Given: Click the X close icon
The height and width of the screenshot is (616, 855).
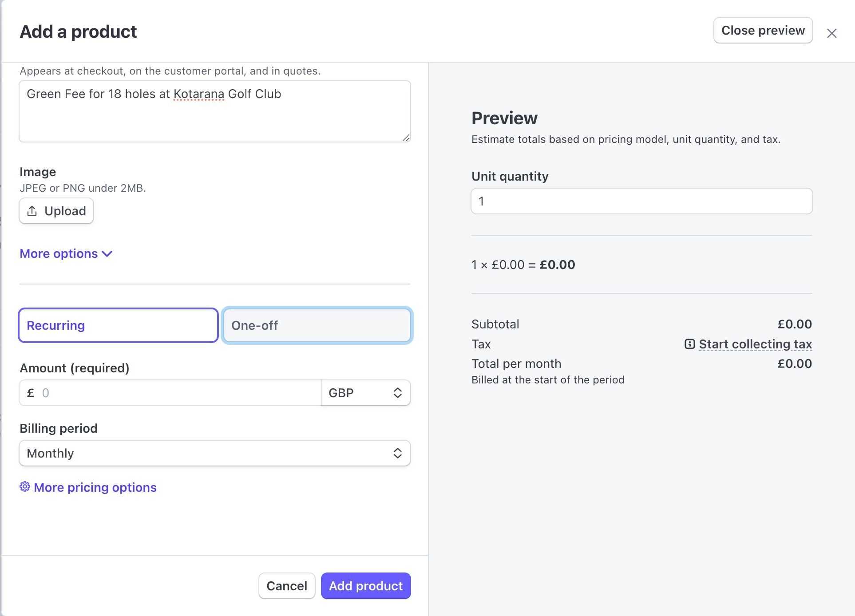Looking at the screenshot, I should (x=831, y=33).
